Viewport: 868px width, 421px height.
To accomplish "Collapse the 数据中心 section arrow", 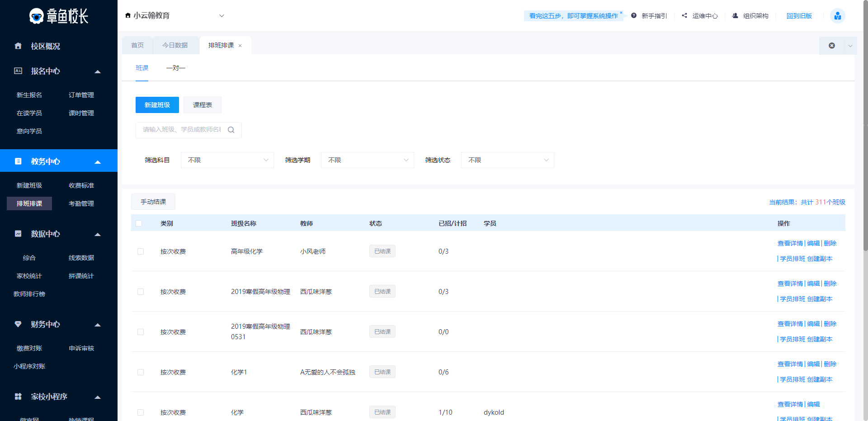I will click(x=98, y=234).
